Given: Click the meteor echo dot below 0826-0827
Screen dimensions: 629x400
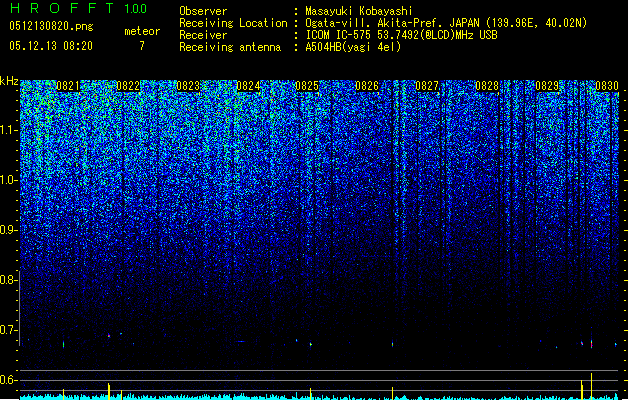Looking at the screenshot, I should click(392, 344).
